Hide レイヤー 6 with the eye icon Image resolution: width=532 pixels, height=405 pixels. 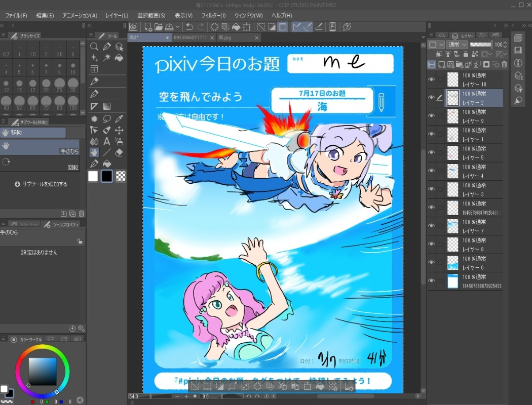(432, 262)
